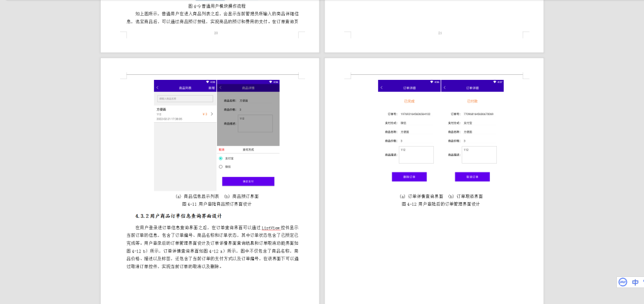The image size is (644, 304).
Task: Click description box on 商品详情 screen
Action: click(255, 123)
